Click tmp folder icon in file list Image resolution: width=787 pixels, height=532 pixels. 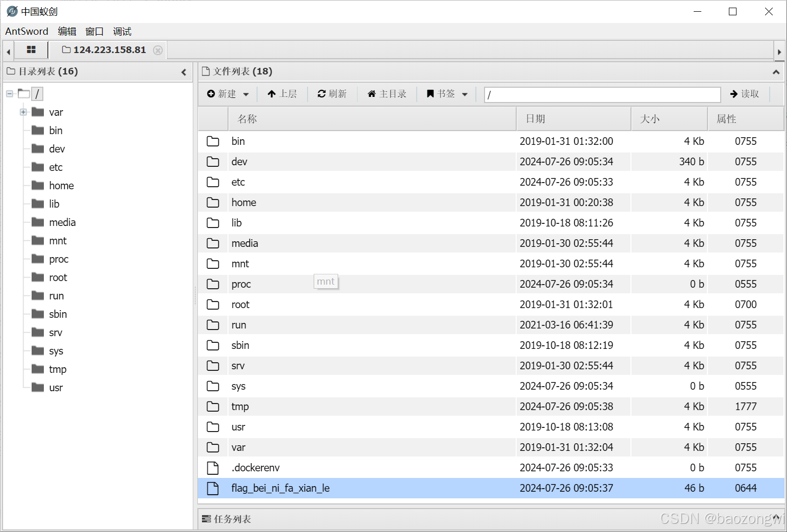(x=213, y=407)
